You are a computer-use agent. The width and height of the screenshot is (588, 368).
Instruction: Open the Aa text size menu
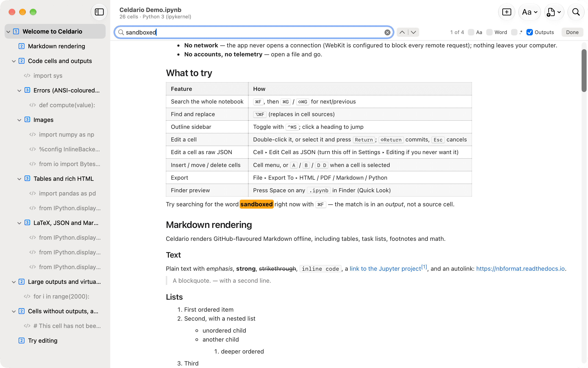coord(529,12)
